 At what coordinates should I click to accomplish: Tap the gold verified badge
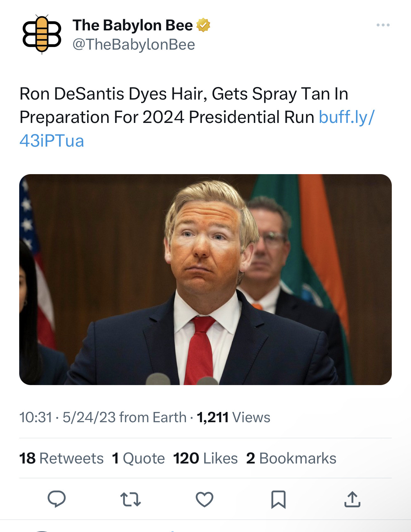(x=203, y=25)
